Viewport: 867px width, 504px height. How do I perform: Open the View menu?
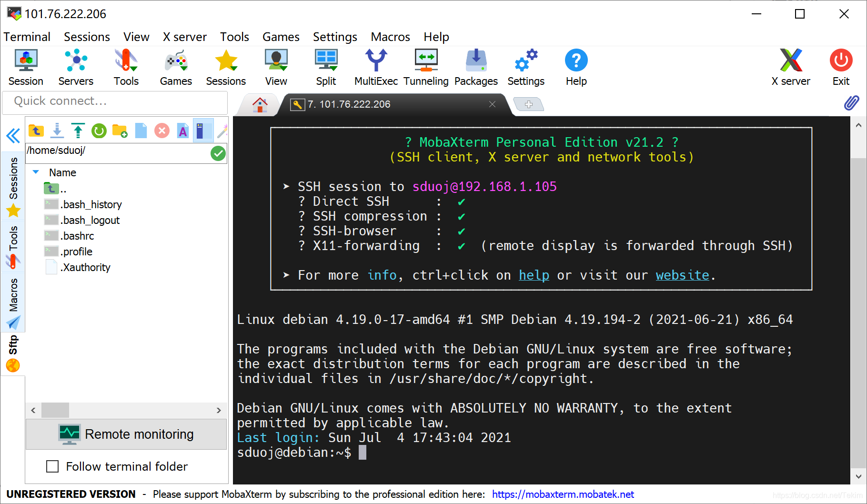click(x=136, y=37)
